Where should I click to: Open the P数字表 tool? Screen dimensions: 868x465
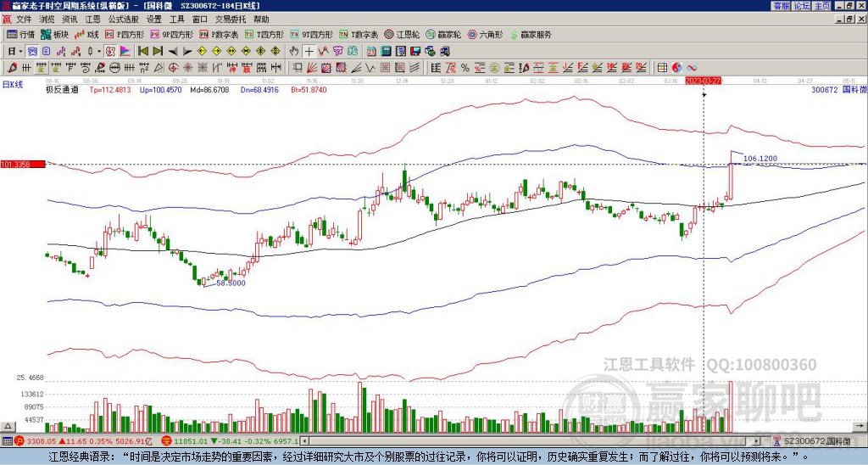(220, 34)
